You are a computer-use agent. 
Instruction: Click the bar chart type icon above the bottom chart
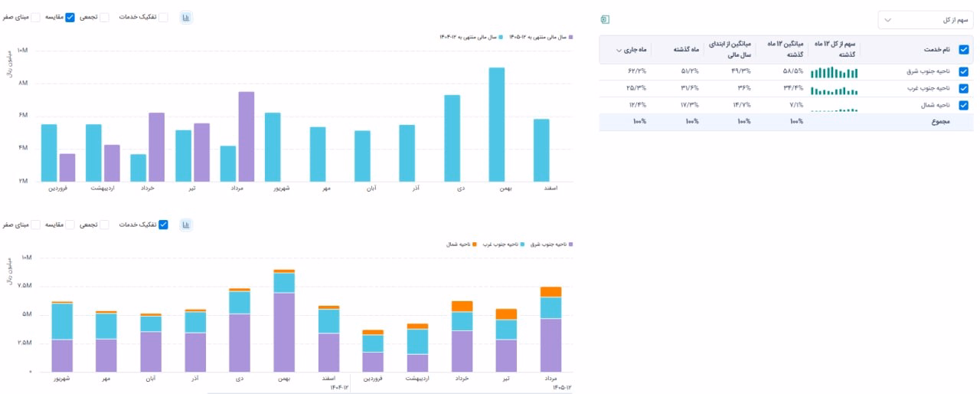click(186, 225)
